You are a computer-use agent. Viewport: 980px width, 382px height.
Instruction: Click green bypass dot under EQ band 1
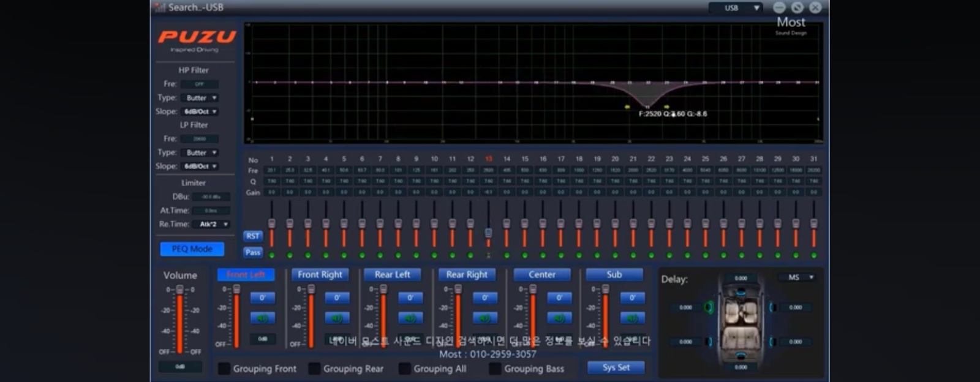272,255
